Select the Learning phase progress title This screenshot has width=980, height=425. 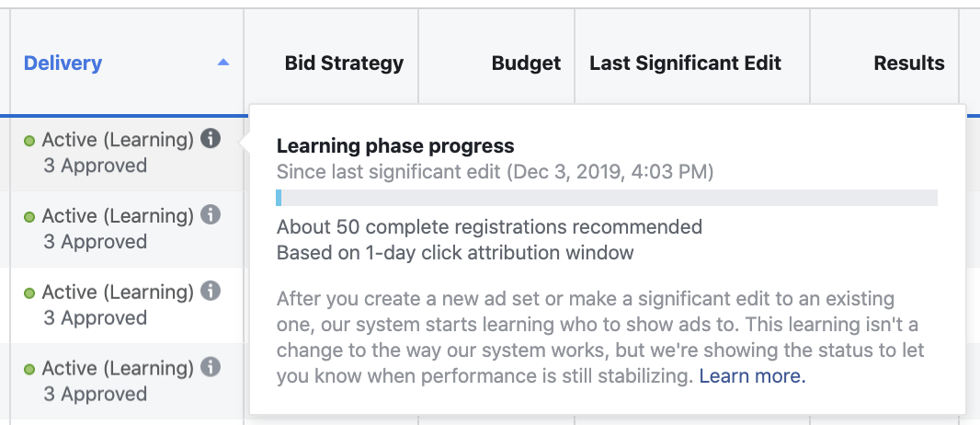pyautogui.click(x=395, y=146)
